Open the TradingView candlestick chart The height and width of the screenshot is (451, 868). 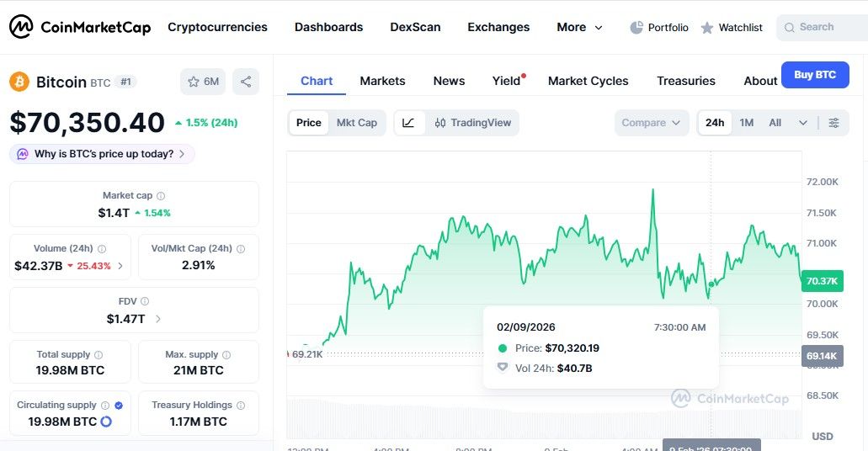473,123
